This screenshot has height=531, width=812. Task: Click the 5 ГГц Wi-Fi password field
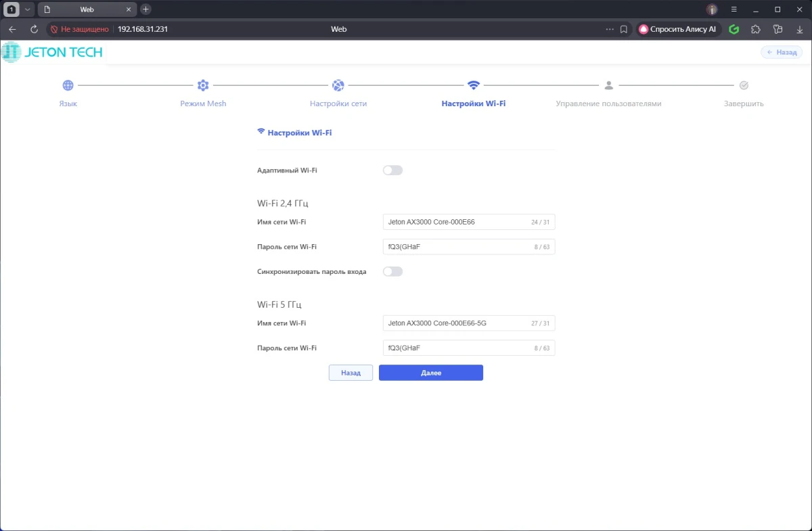[457, 348]
